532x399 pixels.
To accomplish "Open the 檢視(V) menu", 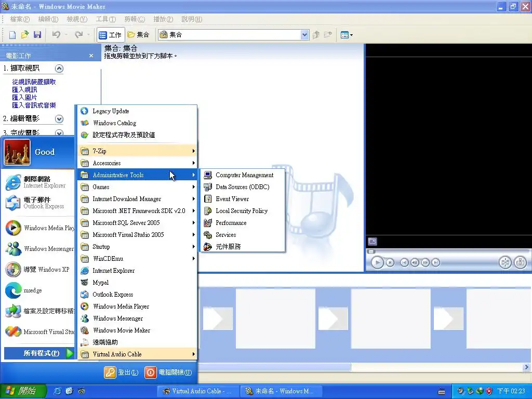I will pos(77,19).
